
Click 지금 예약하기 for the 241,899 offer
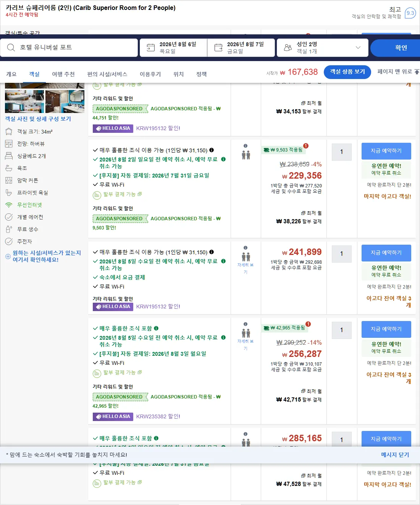pos(386,253)
